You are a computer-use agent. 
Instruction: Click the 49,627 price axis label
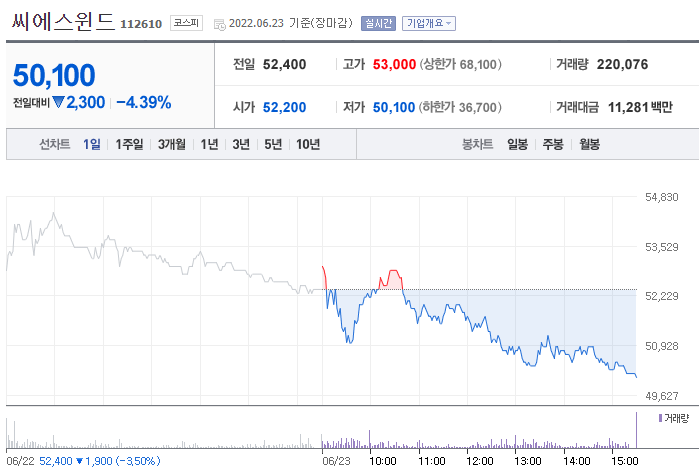pyautogui.click(x=662, y=396)
